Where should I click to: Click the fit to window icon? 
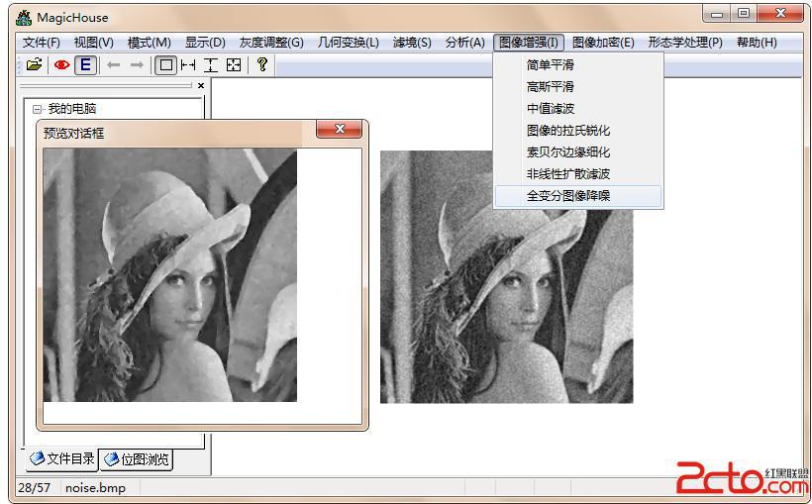[234, 64]
